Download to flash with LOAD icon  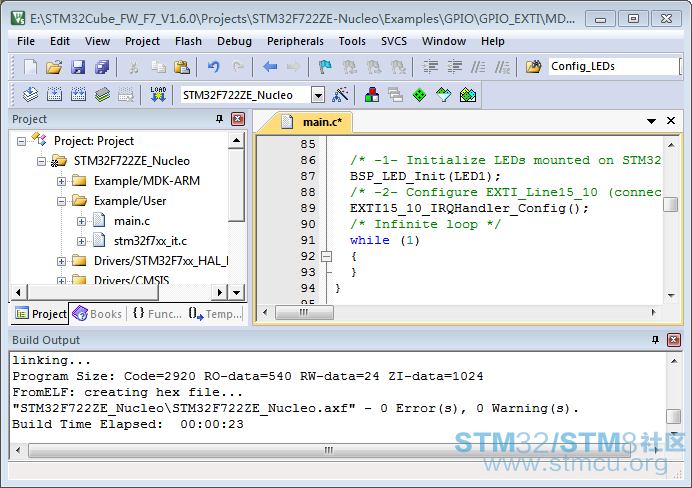click(158, 95)
